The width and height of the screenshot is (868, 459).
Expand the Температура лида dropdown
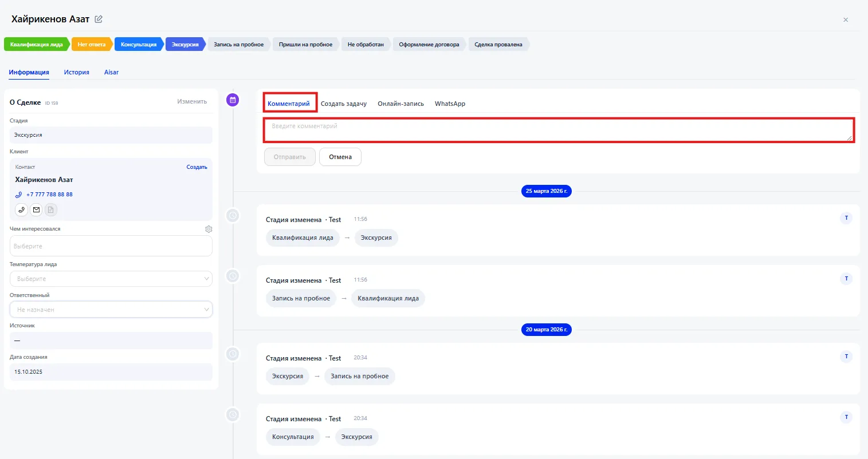[x=111, y=279]
